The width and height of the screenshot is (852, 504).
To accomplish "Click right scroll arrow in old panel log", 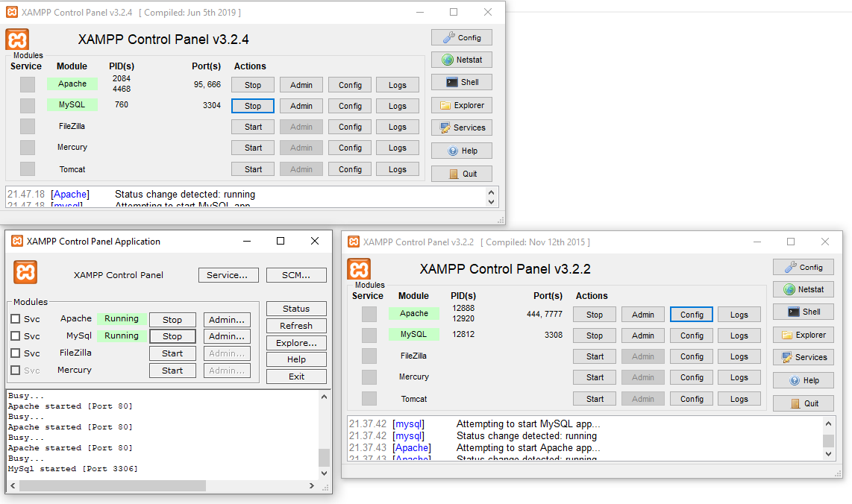I will click(311, 485).
